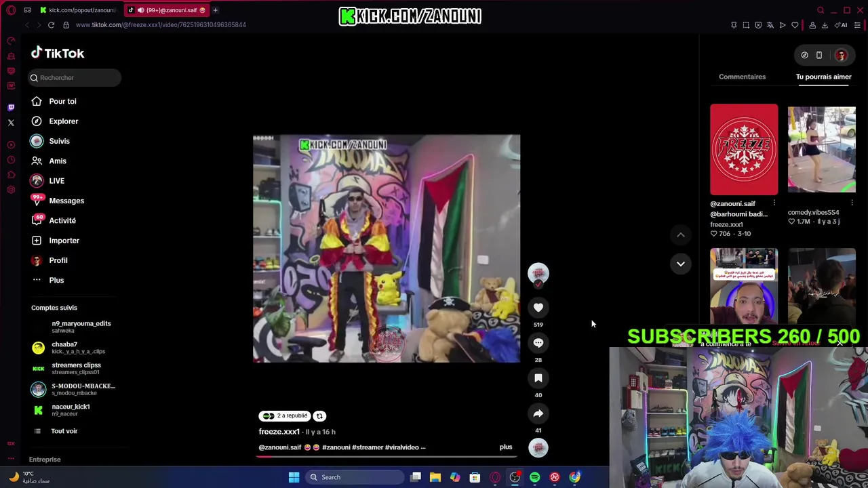Open comments via speech bubble icon
The image size is (868, 488).
pos(538,343)
